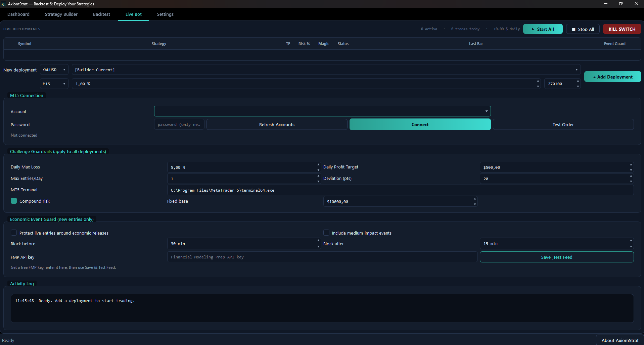Open the M15 timeframe dropdown

(x=54, y=84)
